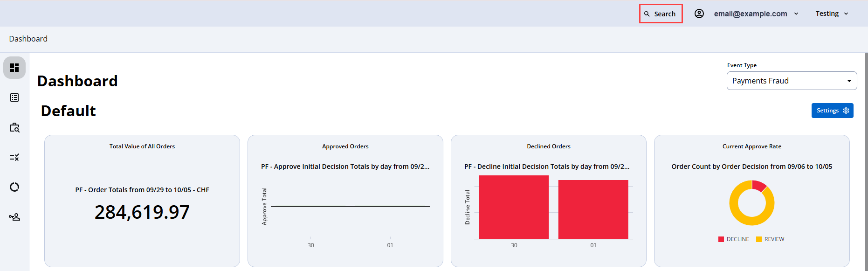868x271 pixels.
Task: Open the Testing environment dropdown
Action: [832, 14]
